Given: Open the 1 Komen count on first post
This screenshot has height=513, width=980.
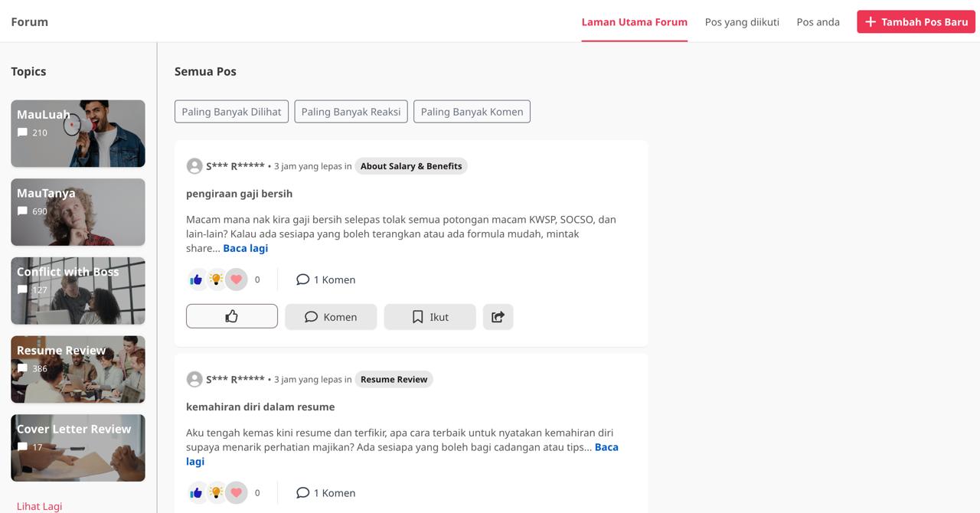Looking at the screenshot, I should 326,279.
